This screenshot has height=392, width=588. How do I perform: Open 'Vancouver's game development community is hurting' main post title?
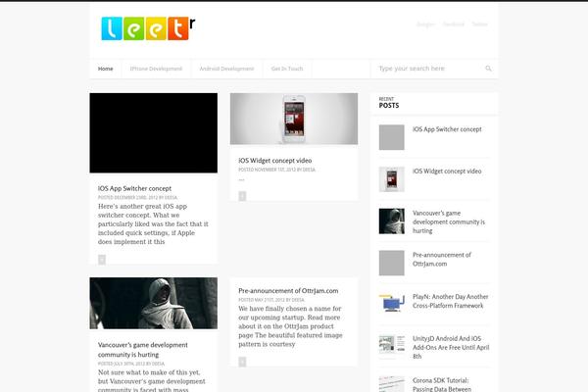pos(143,350)
